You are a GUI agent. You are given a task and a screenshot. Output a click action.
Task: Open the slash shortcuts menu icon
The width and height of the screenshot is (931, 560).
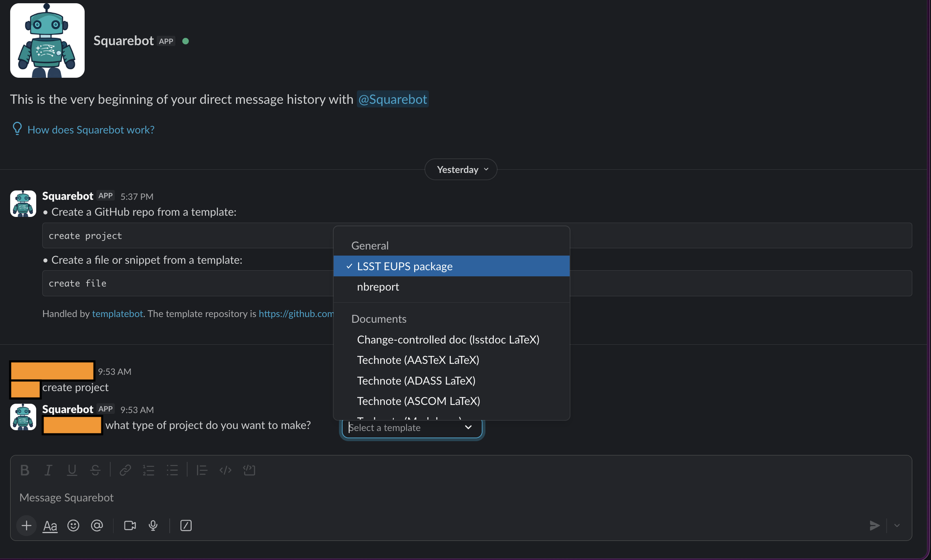(x=186, y=525)
